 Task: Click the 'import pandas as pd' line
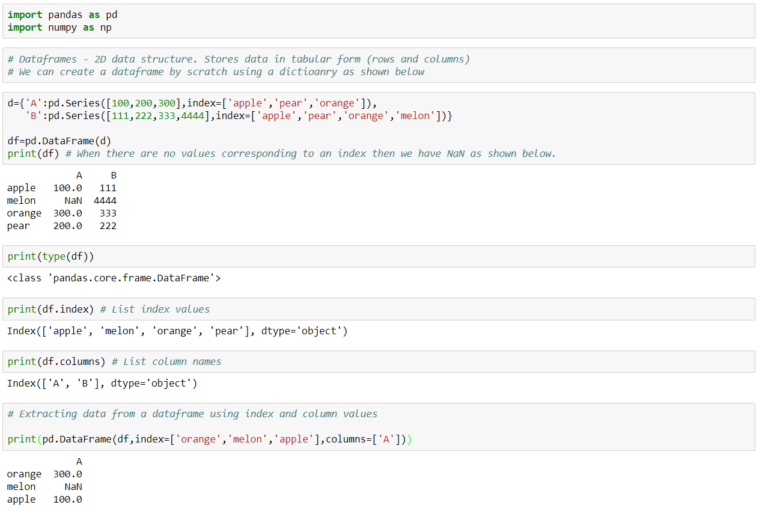tap(62, 15)
